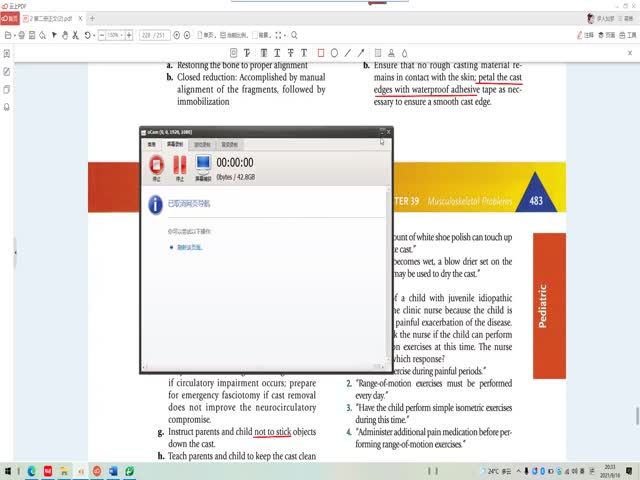Select the stamp annotation tool

[x=391, y=53]
